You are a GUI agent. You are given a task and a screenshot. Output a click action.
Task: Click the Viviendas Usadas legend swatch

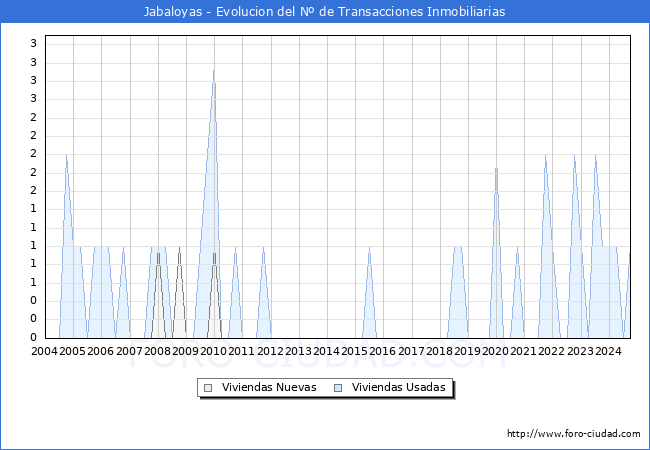coord(338,388)
